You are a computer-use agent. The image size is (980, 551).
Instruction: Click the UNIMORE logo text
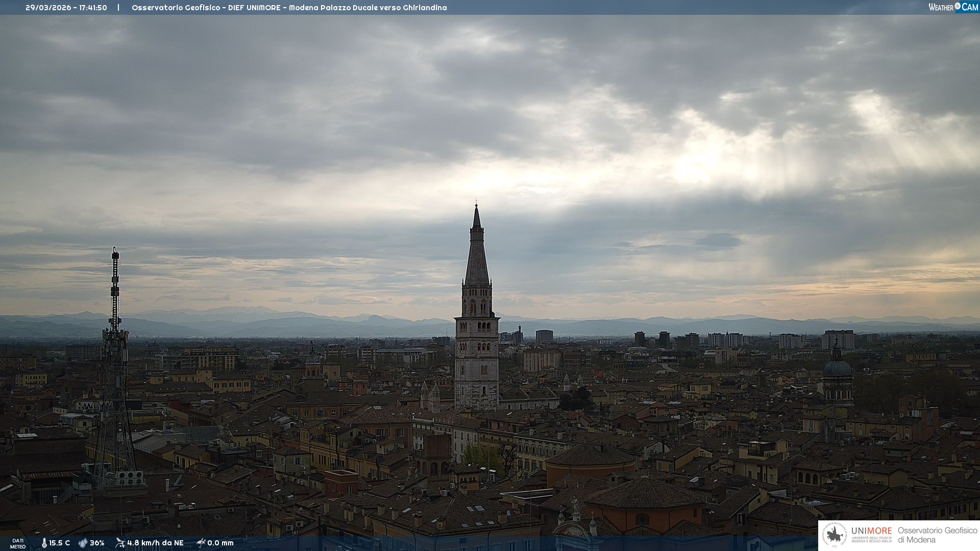click(x=871, y=531)
